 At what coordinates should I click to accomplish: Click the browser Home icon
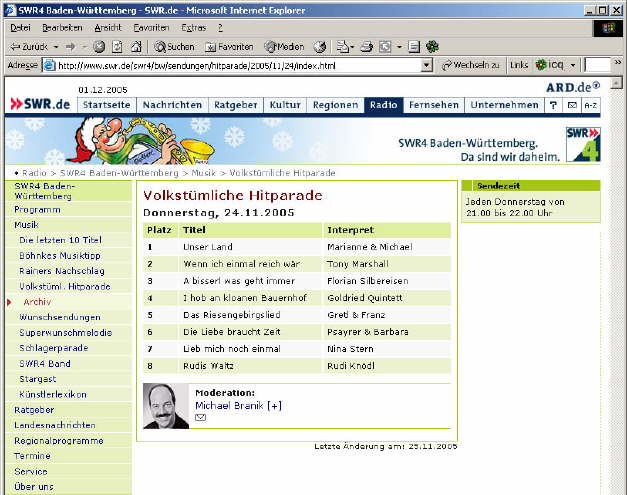135,47
